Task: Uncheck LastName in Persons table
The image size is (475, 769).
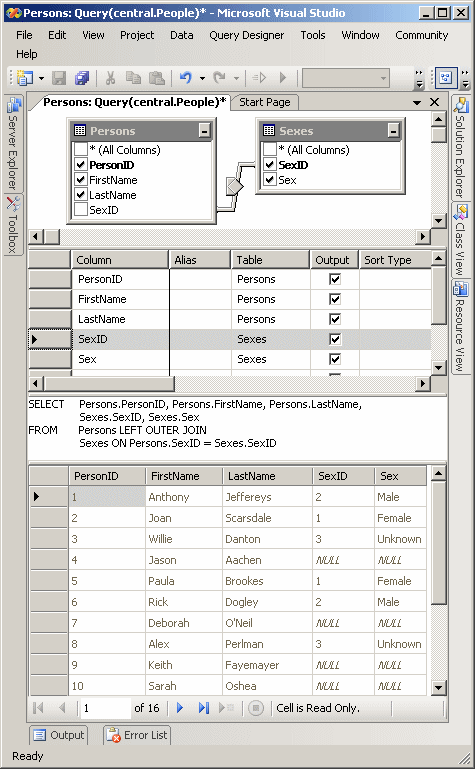Action: pyautogui.click(x=80, y=195)
